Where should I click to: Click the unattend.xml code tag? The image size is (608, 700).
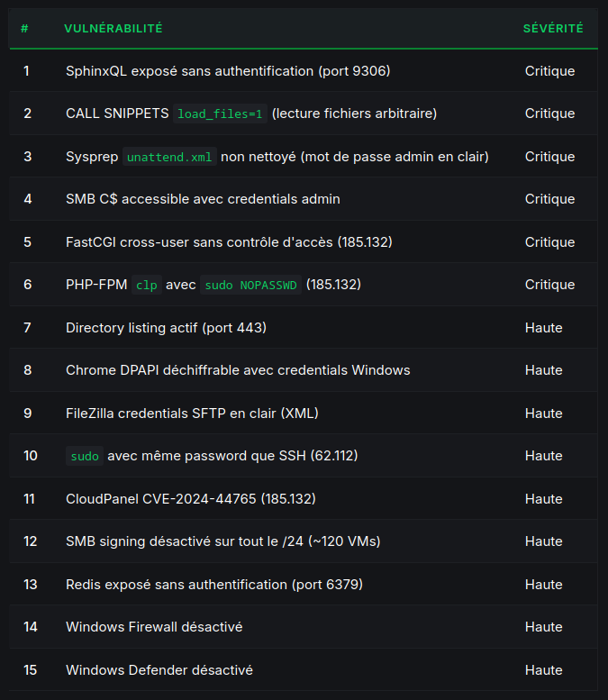(x=169, y=158)
